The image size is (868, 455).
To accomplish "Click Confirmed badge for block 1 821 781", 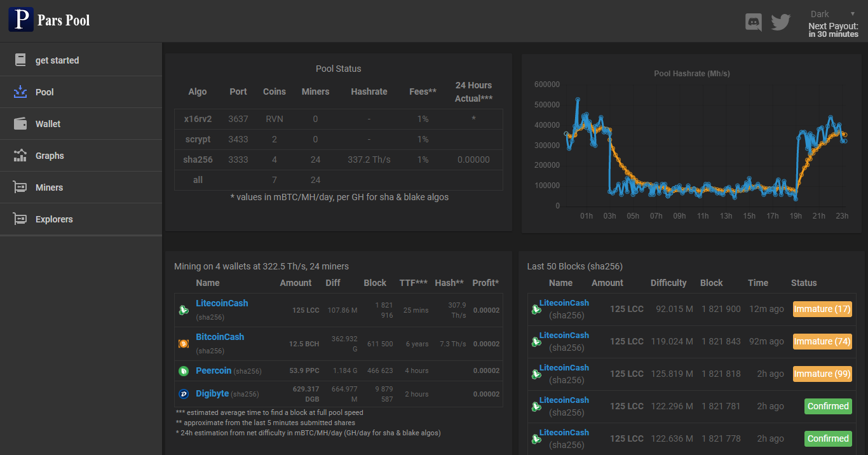I will point(828,407).
